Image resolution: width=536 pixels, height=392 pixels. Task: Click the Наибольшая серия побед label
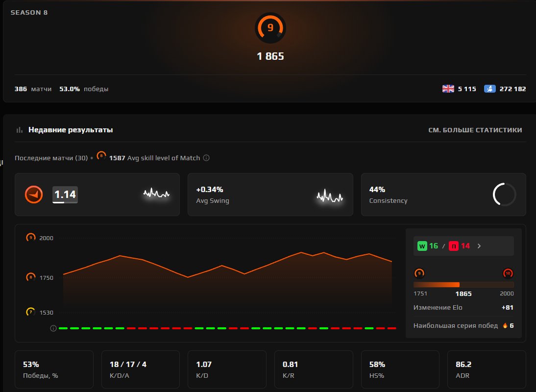click(x=455, y=326)
